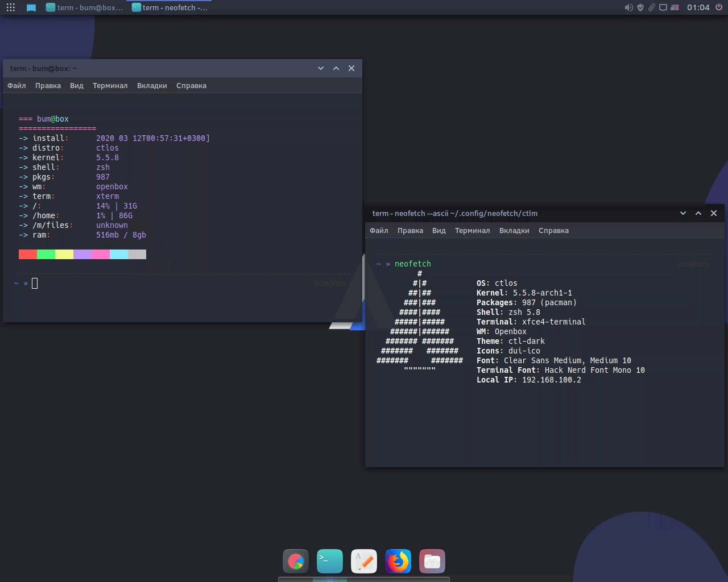This screenshot has height=582, width=728.
Task: Open Правка menu in neofetch terminal
Action: click(410, 230)
